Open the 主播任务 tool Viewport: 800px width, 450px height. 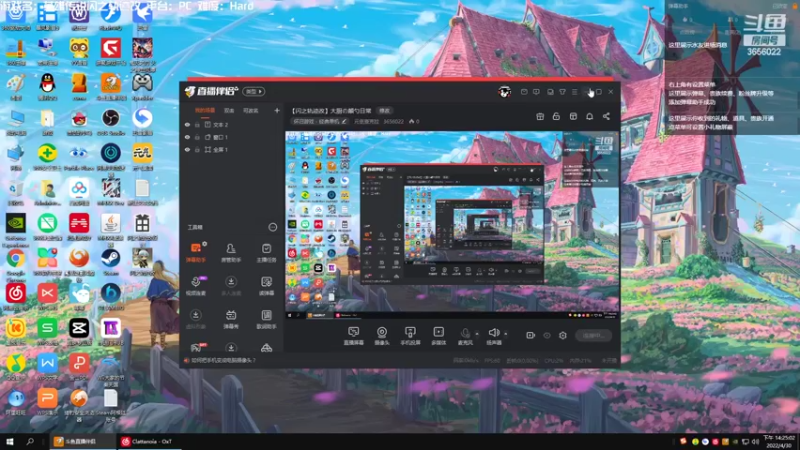point(266,252)
